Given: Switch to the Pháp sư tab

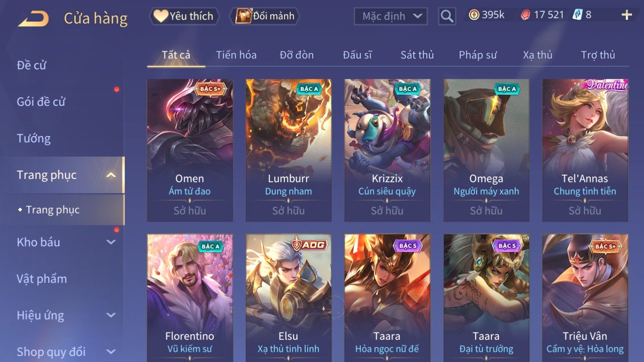Looking at the screenshot, I should coord(478,55).
